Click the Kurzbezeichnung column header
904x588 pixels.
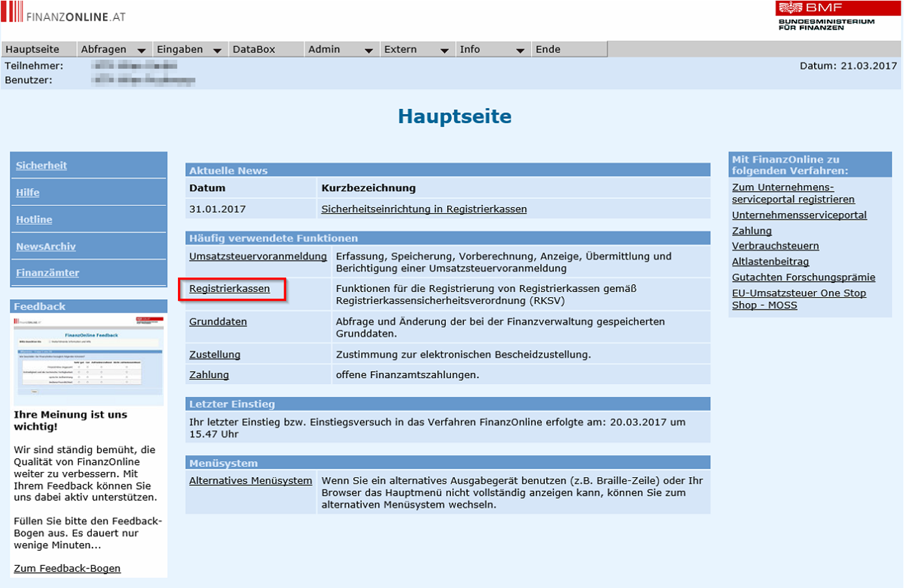click(368, 188)
